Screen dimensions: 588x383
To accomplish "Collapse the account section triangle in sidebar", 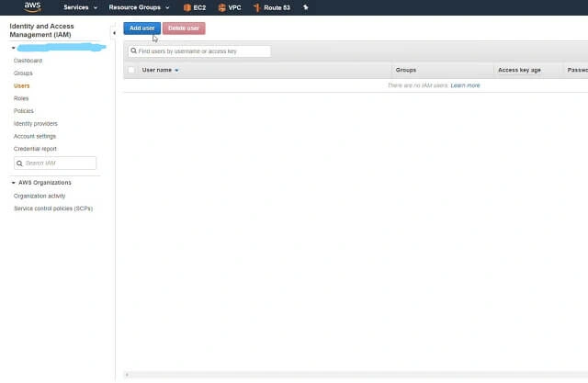I will pos(13,48).
